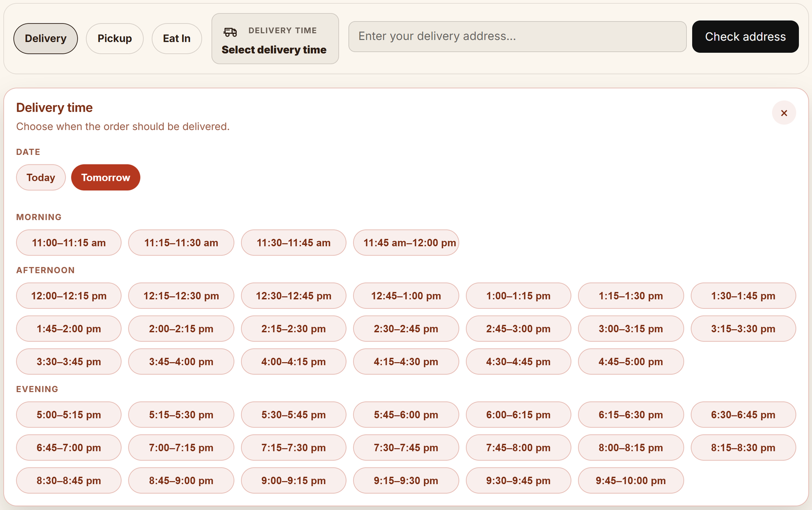
Task: Choose 7:30–7:45 pm delivery
Action: click(x=406, y=448)
